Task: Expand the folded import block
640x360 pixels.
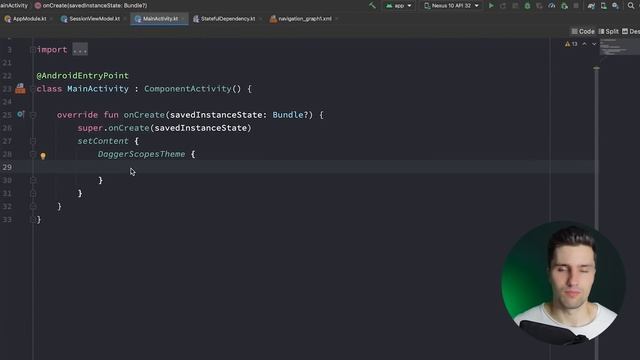Action: point(33,50)
